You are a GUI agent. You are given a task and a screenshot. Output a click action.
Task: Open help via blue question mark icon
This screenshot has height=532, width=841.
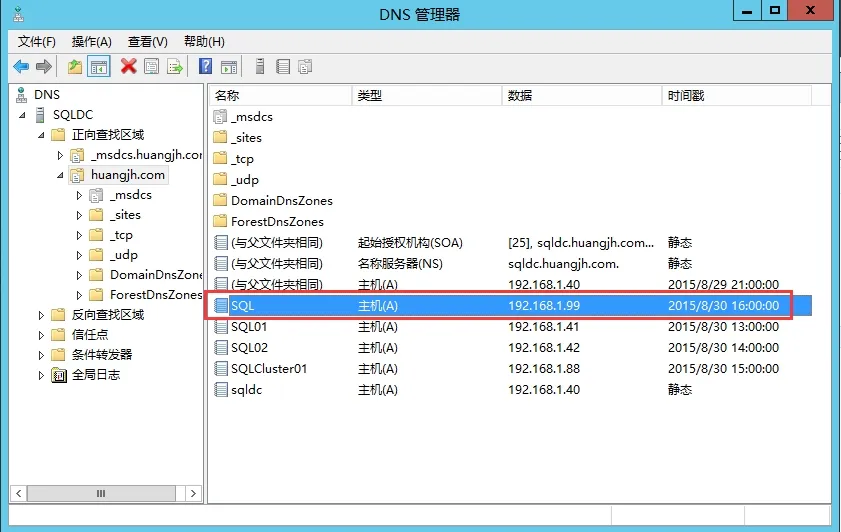205,66
